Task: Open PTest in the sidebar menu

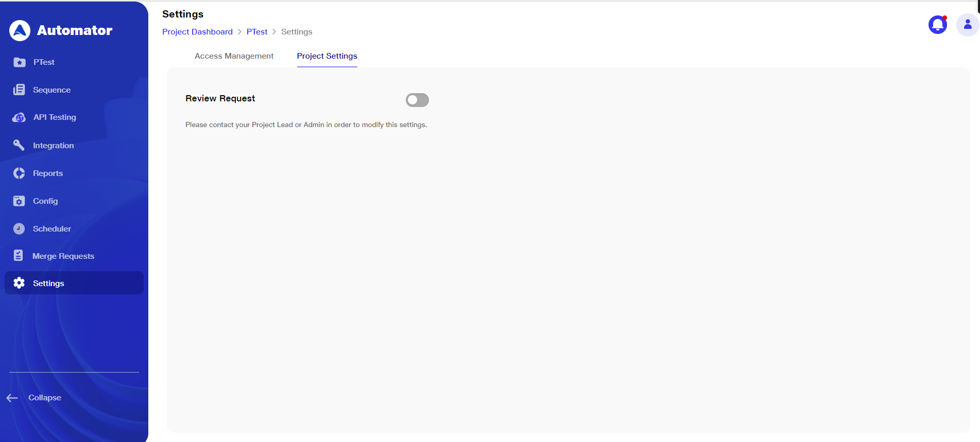Action: 44,62
